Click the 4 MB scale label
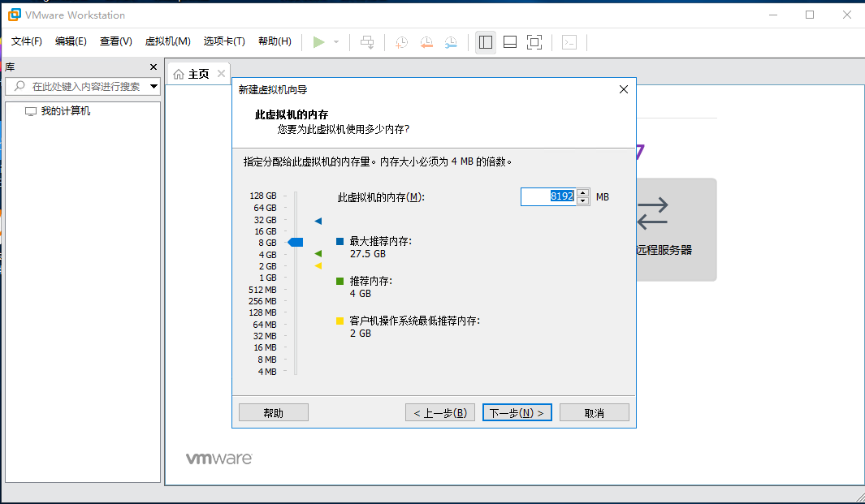Viewport: 865px width, 504px height. point(267,372)
